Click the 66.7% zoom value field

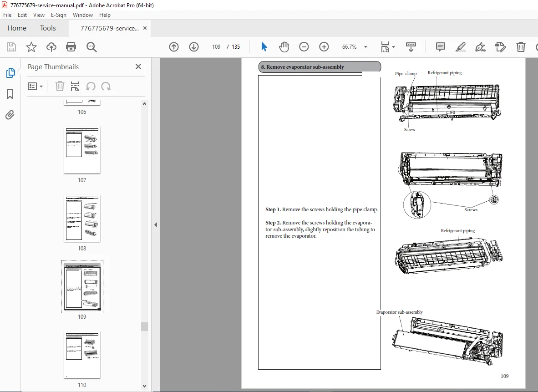click(x=349, y=47)
